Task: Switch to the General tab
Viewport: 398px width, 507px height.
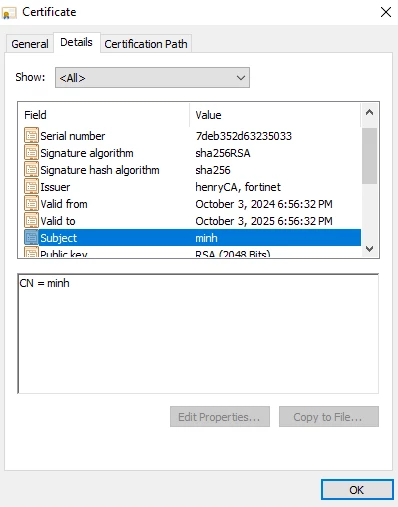Action: [30, 44]
